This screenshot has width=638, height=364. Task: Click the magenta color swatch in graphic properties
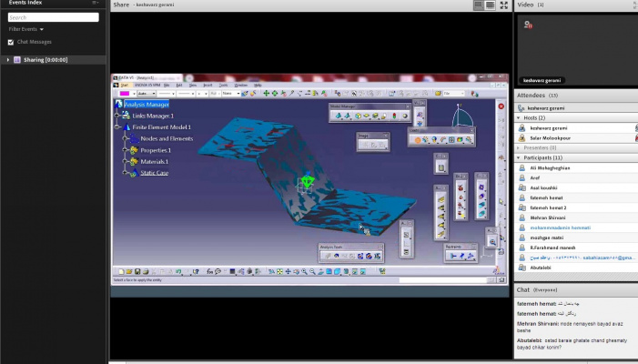(124, 93)
